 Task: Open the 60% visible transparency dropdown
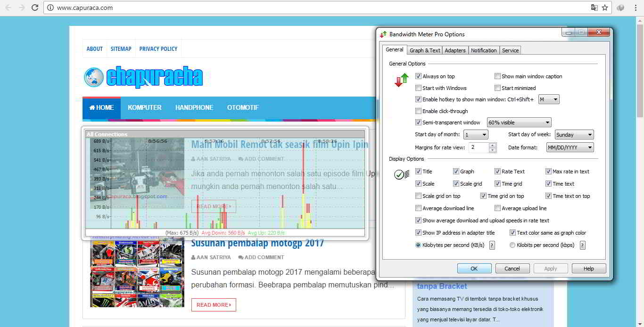point(519,123)
